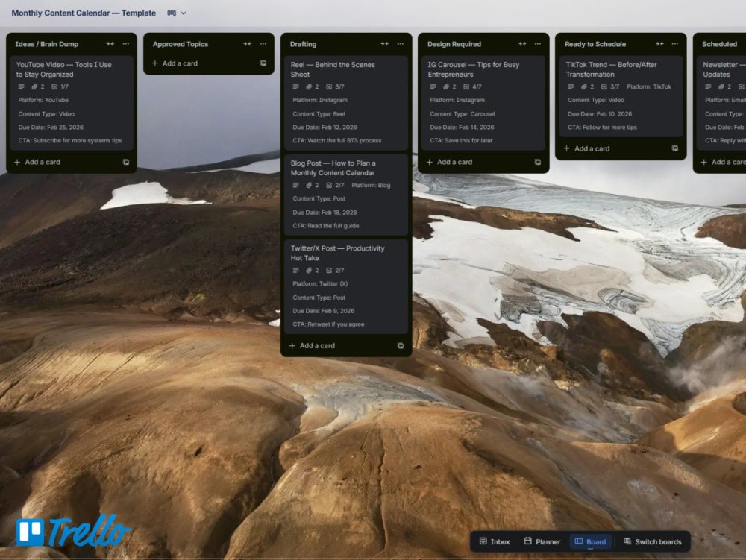Click the Ideas / Brain Dump list title
Image resolution: width=746 pixels, height=560 pixels.
coord(46,44)
